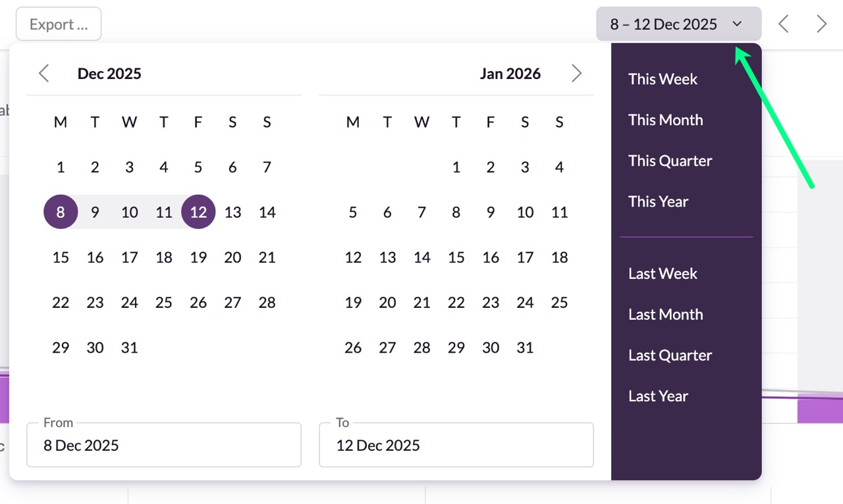Select This Week preset

click(663, 79)
